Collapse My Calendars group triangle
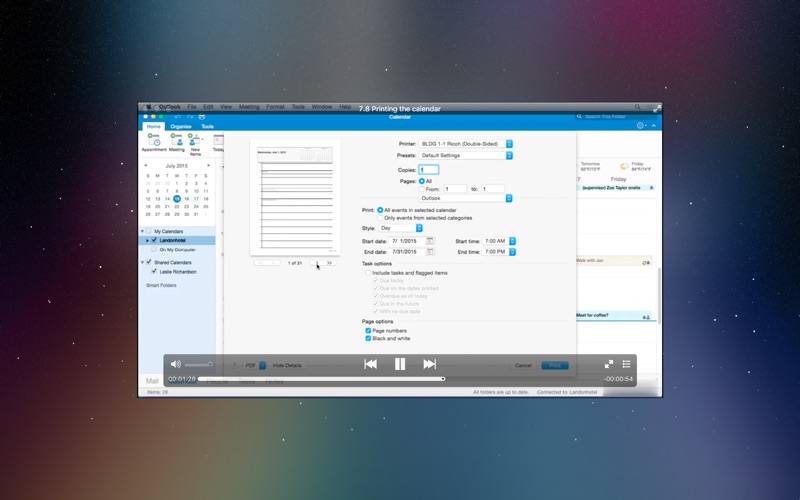Screen dimensions: 800x500 [142, 231]
